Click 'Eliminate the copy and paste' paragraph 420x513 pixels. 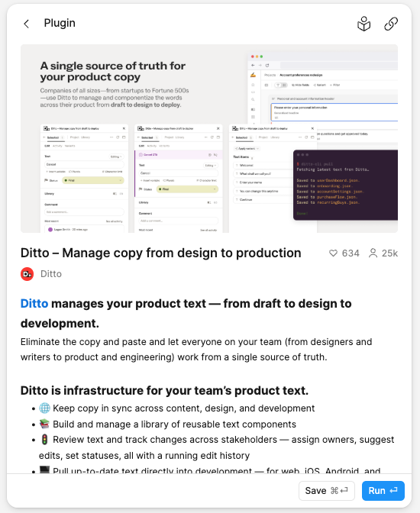[x=196, y=350]
